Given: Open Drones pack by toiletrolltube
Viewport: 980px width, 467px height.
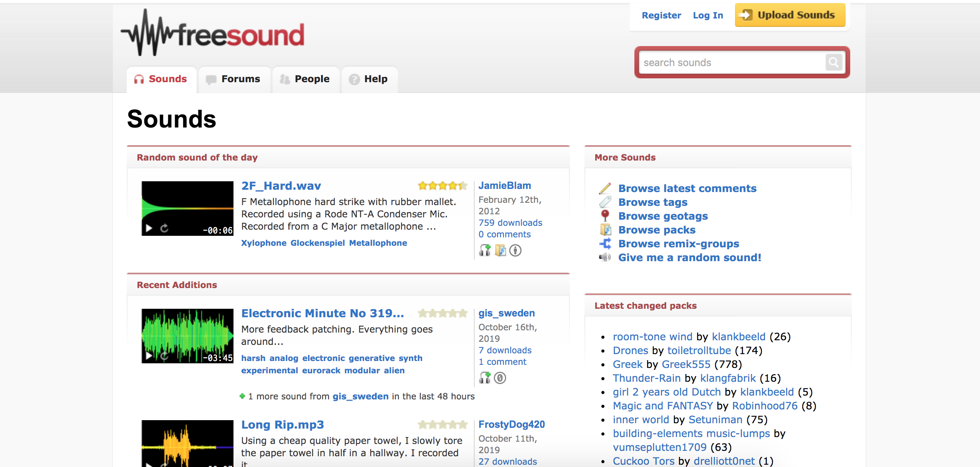Looking at the screenshot, I should pyautogui.click(x=631, y=351).
